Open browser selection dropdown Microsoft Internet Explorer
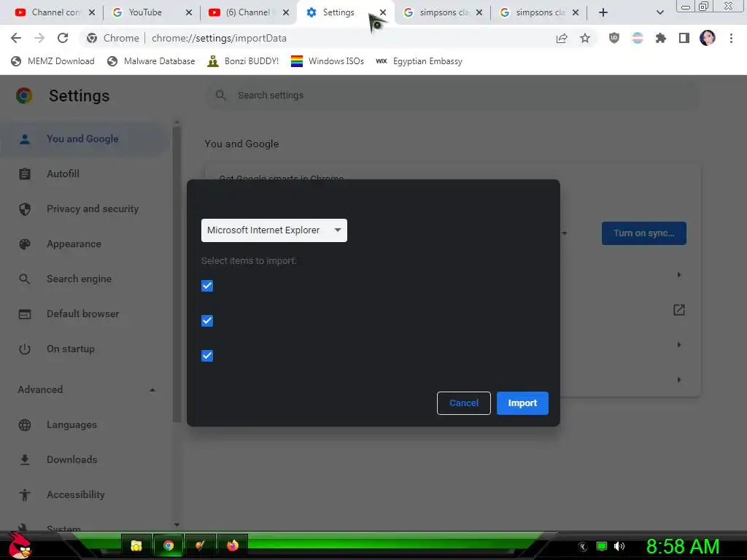Image resolution: width=747 pixels, height=560 pixels. point(274,230)
